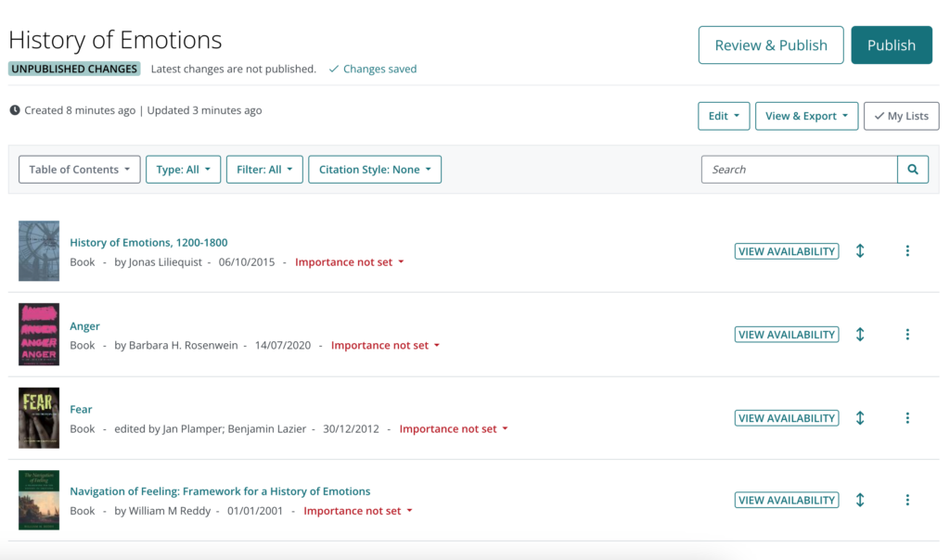Click the reorder arrows for Fear book
Viewport: 950px width, 560px height.
860,418
